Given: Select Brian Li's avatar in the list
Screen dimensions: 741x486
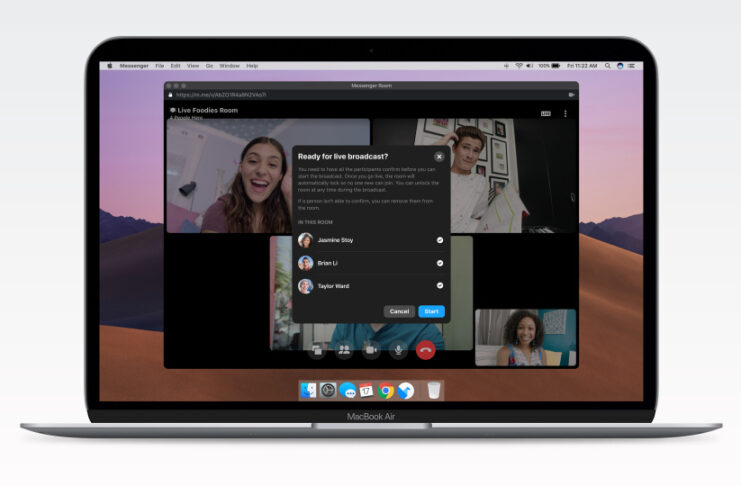Looking at the screenshot, I should [x=305, y=263].
